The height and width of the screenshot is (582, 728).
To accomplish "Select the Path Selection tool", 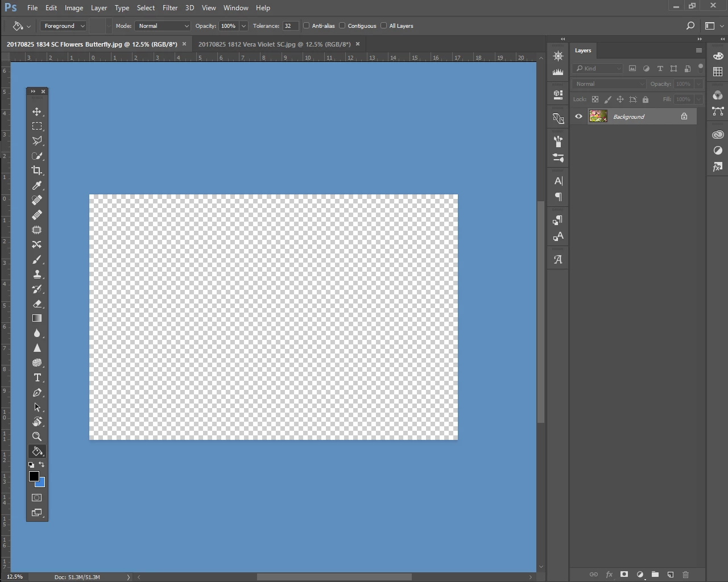I will tap(37, 407).
